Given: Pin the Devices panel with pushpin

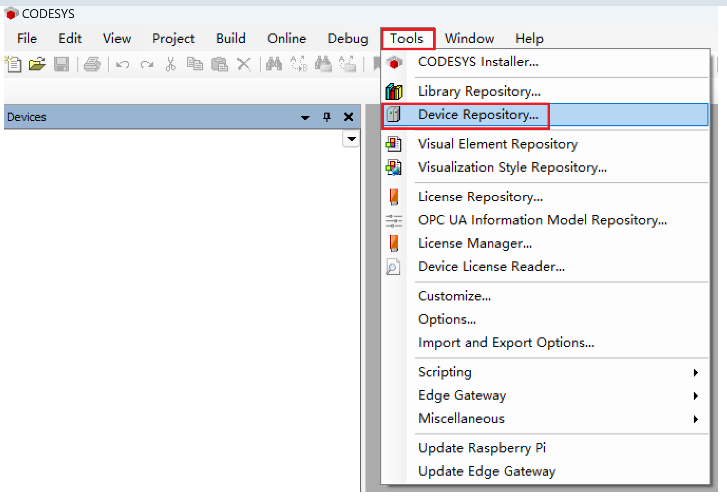Looking at the screenshot, I should (x=326, y=117).
